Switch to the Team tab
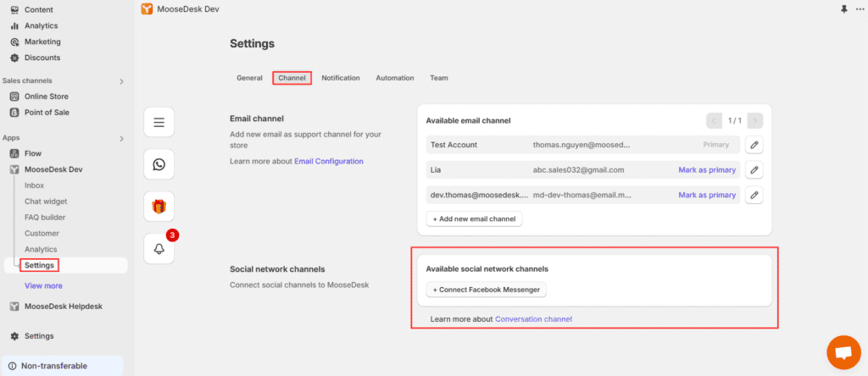The image size is (868, 376). (439, 78)
